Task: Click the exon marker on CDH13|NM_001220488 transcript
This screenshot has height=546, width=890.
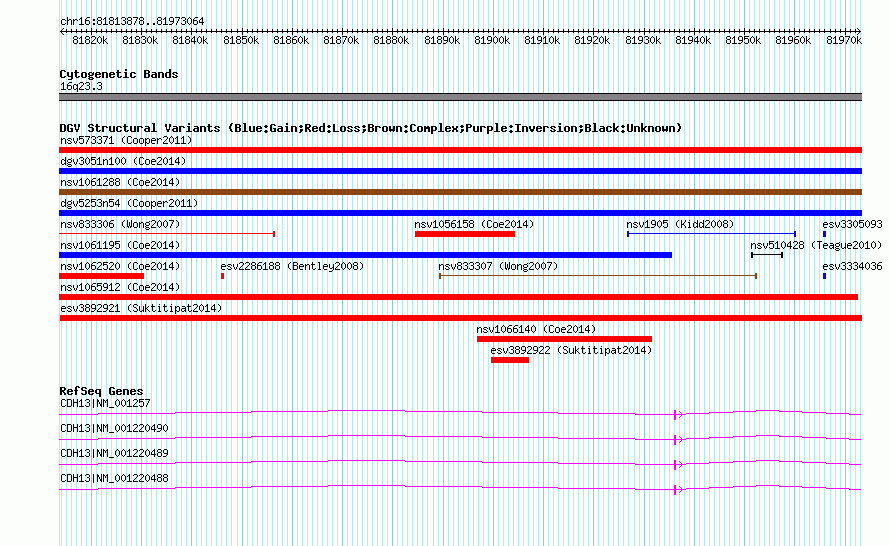Action: 675,490
